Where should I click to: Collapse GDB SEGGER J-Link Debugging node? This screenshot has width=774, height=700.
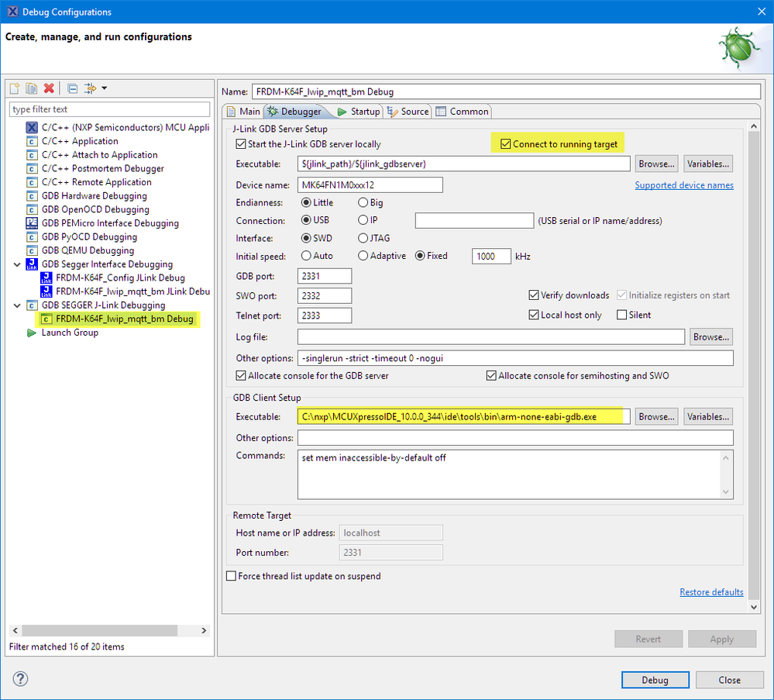17,305
